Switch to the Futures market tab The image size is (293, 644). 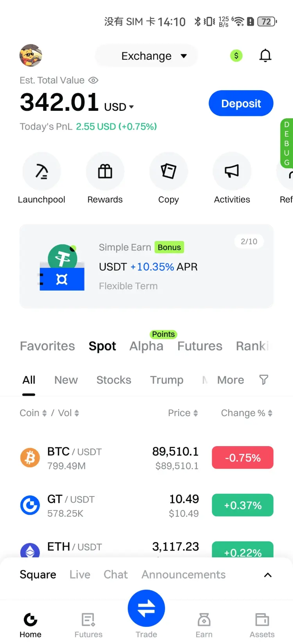click(200, 346)
